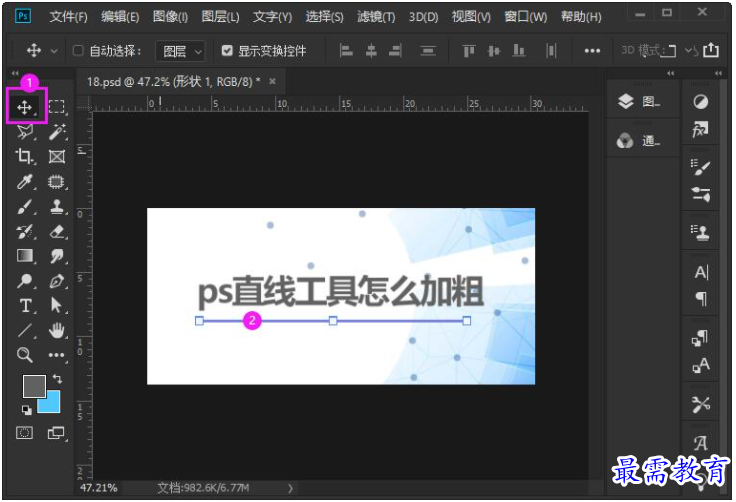Select the Pen tool
Screen dimensions: 736x502
[x=57, y=281]
